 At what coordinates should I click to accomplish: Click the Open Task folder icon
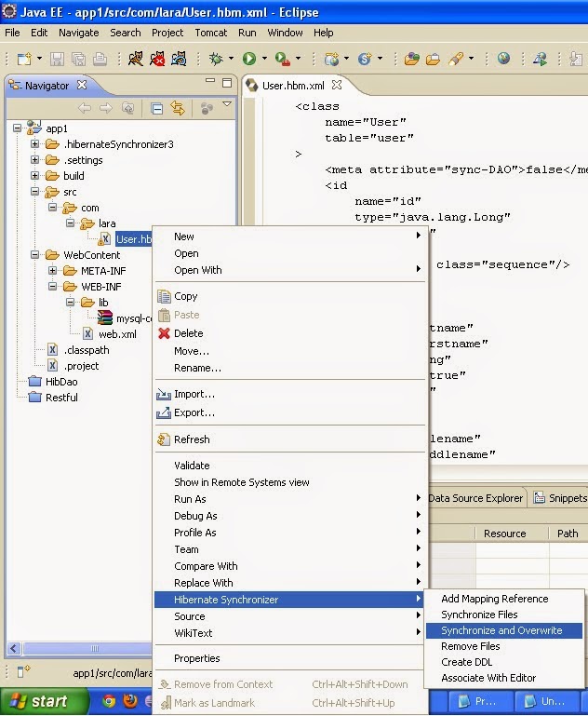pos(433,59)
